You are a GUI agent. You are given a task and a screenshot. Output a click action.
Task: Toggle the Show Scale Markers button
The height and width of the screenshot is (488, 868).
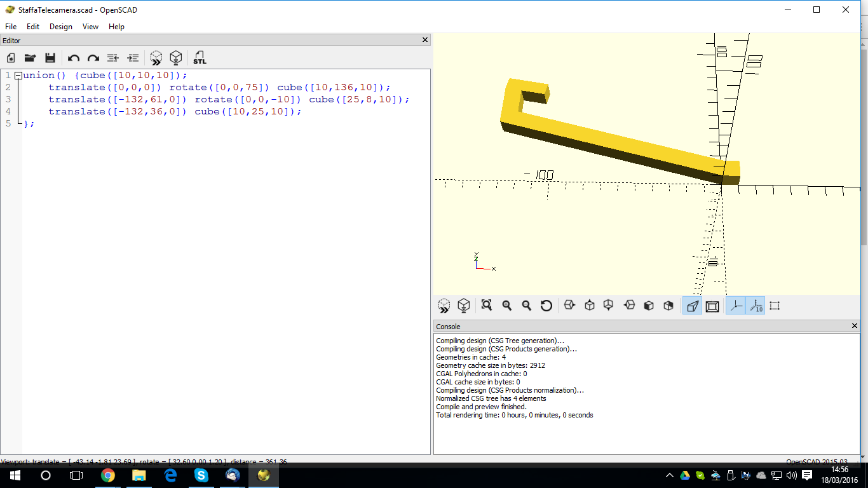[755, 306]
